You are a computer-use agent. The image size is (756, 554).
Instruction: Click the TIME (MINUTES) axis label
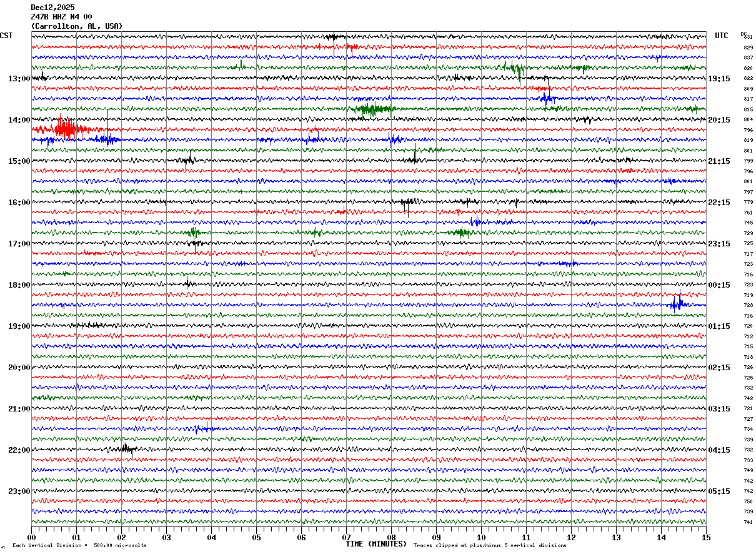click(376, 544)
